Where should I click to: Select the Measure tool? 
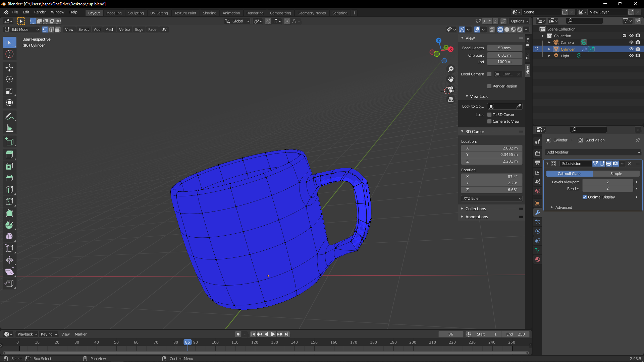click(x=9, y=128)
